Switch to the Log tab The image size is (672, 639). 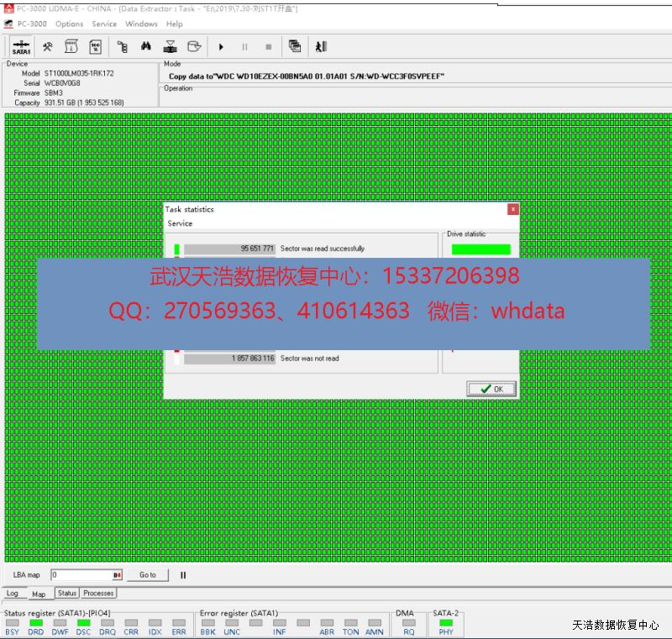point(13,594)
